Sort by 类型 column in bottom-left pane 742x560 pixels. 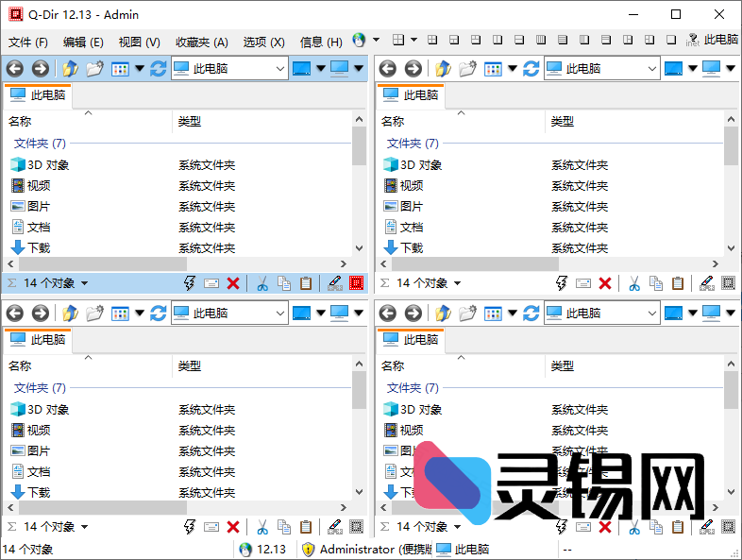tap(262, 365)
